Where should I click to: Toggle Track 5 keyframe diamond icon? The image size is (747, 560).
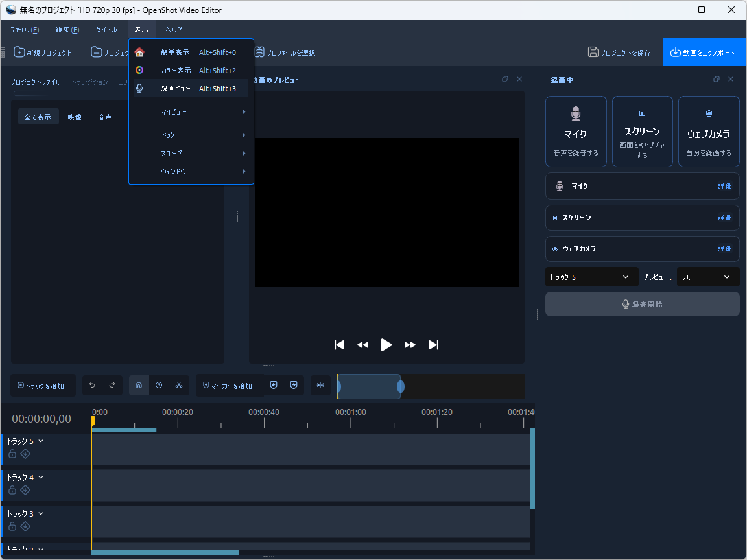click(26, 454)
